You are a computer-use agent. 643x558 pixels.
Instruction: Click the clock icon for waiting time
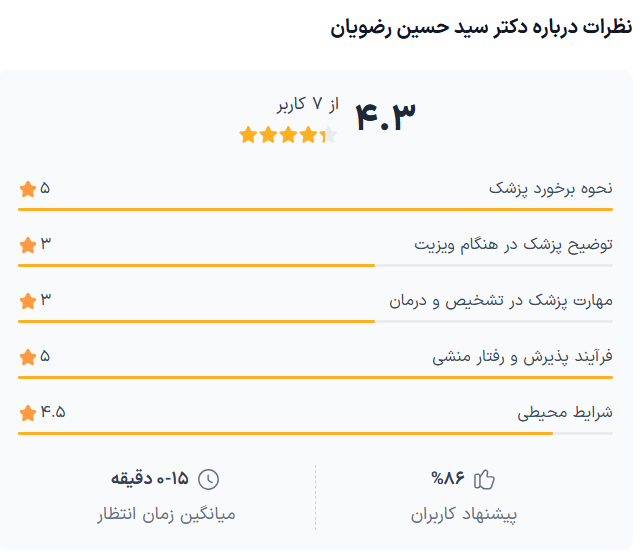[x=208, y=479]
